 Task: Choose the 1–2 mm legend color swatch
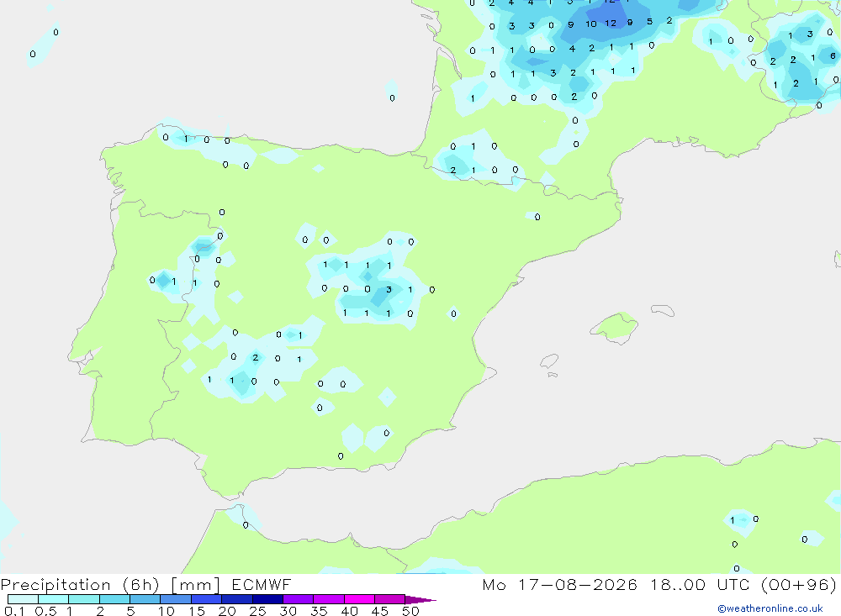click(x=83, y=599)
